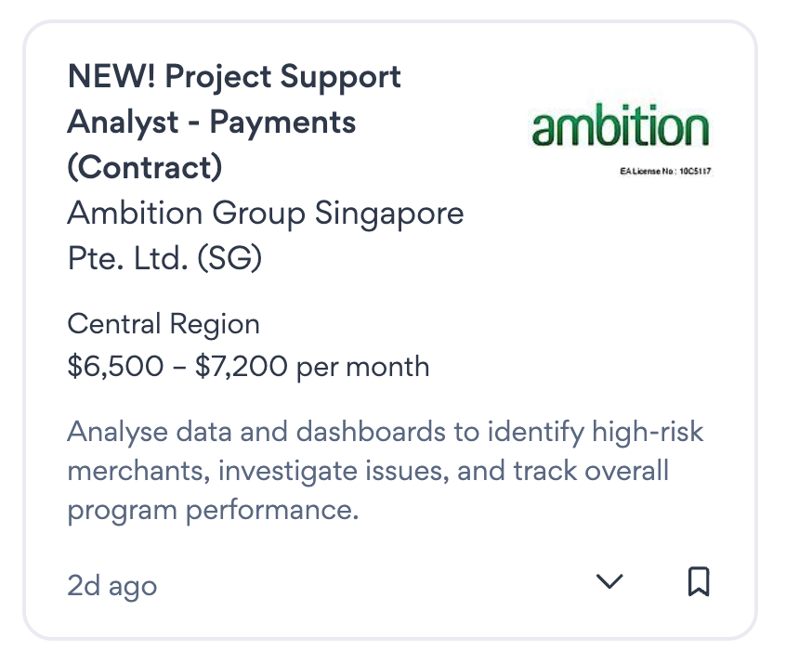The image size is (812, 650).
Task: Click the (Contract) text in the title
Action: click(x=145, y=167)
